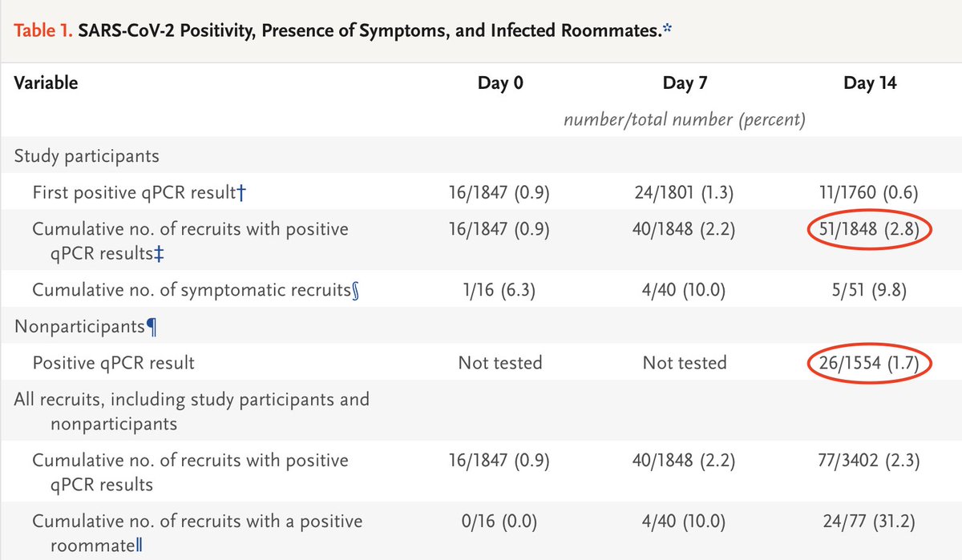Click the circled 26/1554 (1.7) value
Image resolution: width=962 pixels, height=560 pixels.
[x=869, y=363]
